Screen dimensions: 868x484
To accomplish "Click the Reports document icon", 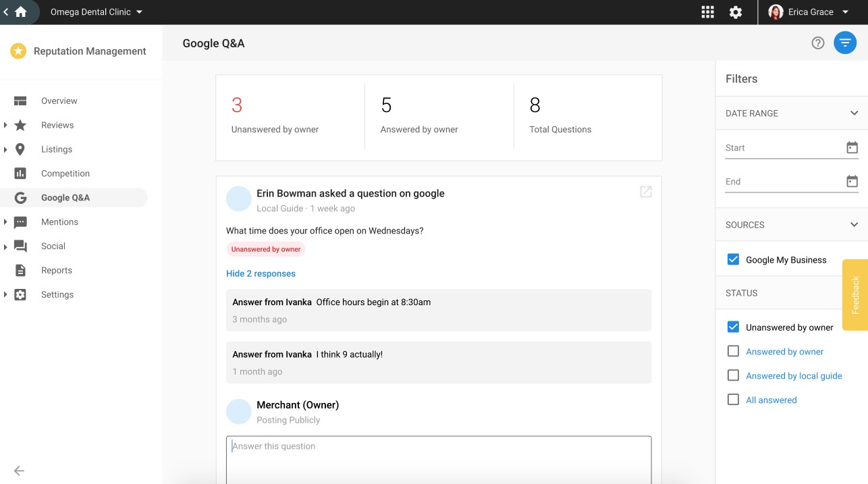I will pyautogui.click(x=20, y=270).
